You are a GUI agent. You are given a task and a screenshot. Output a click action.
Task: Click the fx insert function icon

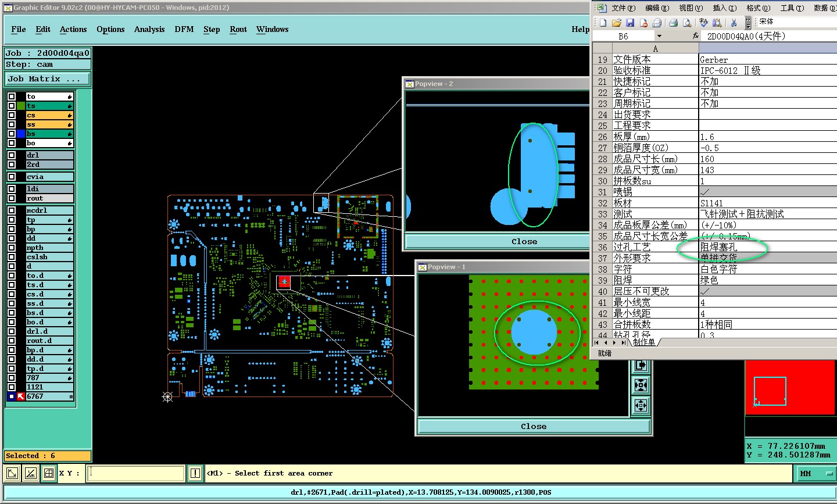tap(695, 36)
